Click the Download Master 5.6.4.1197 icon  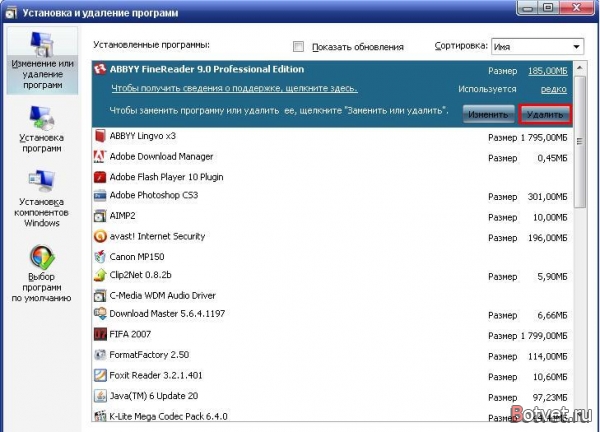[100, 314]
